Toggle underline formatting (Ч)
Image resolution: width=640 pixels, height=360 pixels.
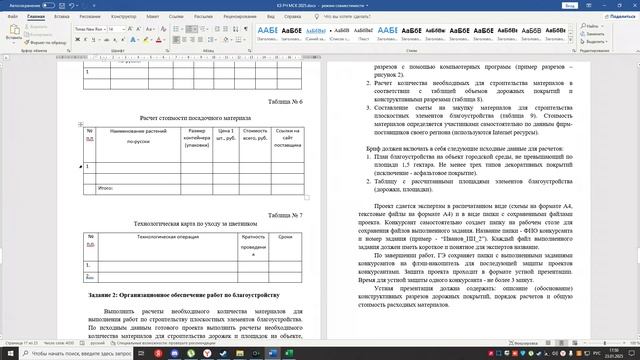93,40
